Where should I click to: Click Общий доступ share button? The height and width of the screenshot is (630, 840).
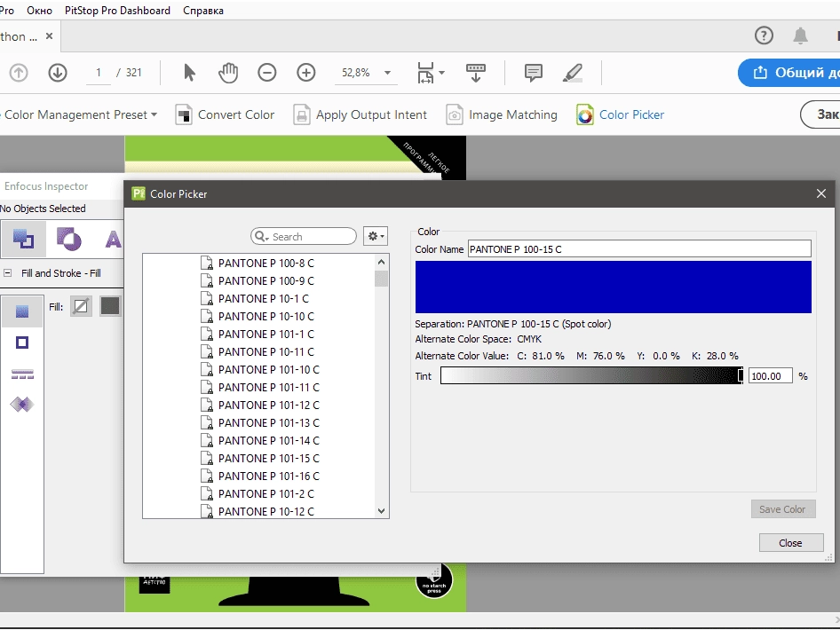(x=789, y=73)
